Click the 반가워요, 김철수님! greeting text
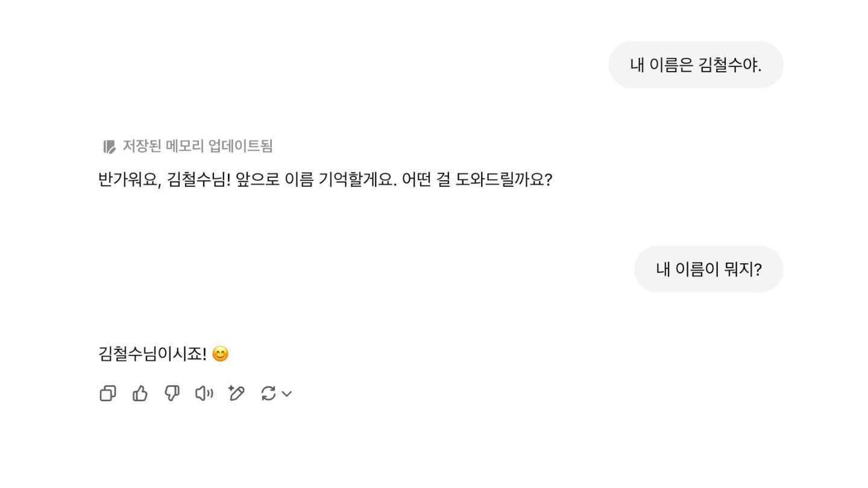Screen dimensions: 868x488 164,180
